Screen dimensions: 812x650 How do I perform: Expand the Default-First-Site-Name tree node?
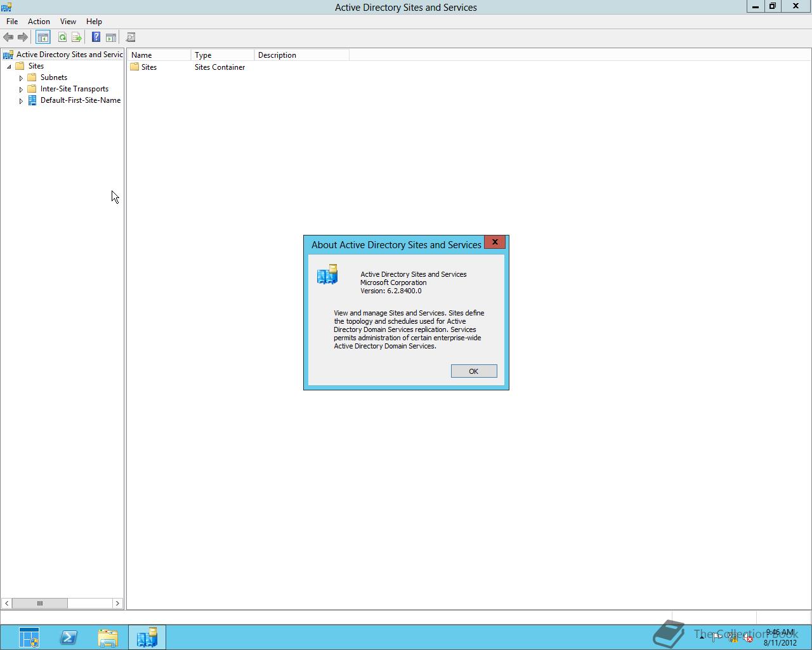21,100
